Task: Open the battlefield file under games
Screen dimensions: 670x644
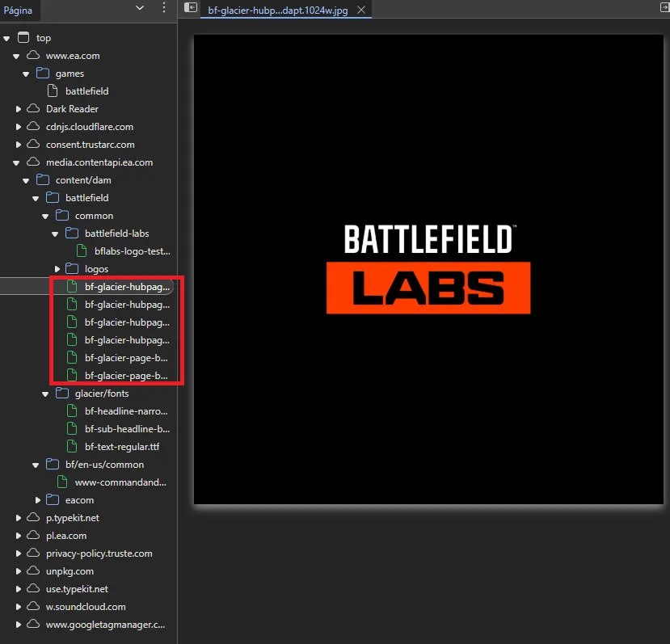Action: coord(86,91)
